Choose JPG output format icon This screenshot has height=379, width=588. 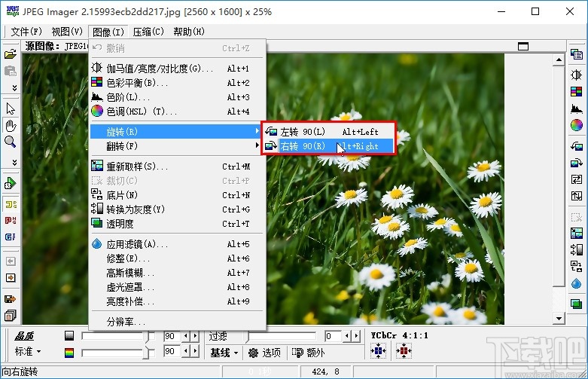pyautogui.click(x=11, y=204)
